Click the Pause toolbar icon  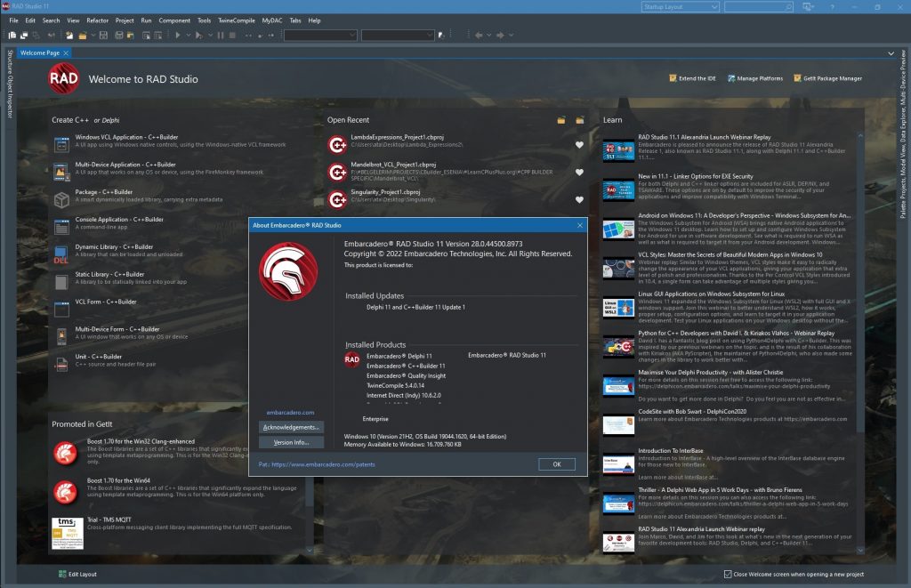pyautogui.click(x=221, y=36)
